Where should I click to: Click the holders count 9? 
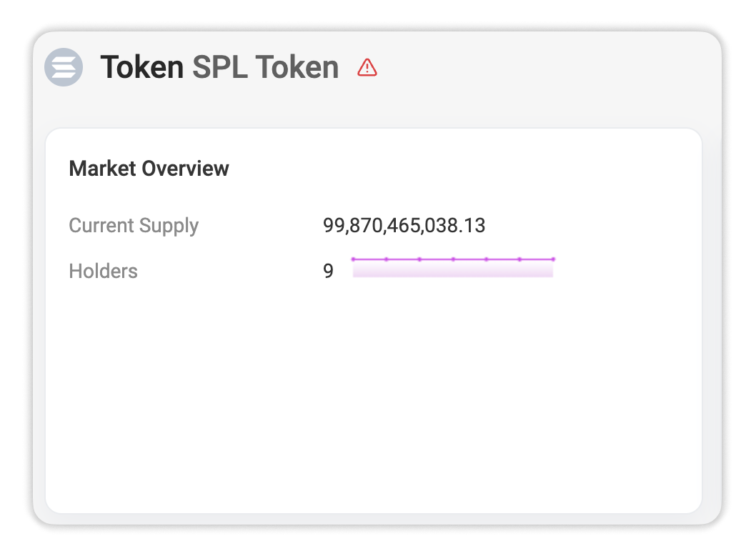point(329,271)
